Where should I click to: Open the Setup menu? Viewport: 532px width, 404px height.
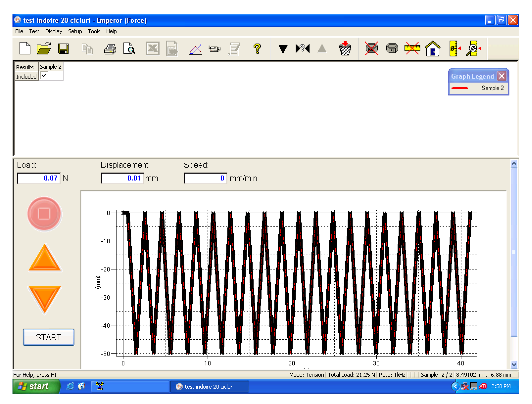[x=75, y=31]
